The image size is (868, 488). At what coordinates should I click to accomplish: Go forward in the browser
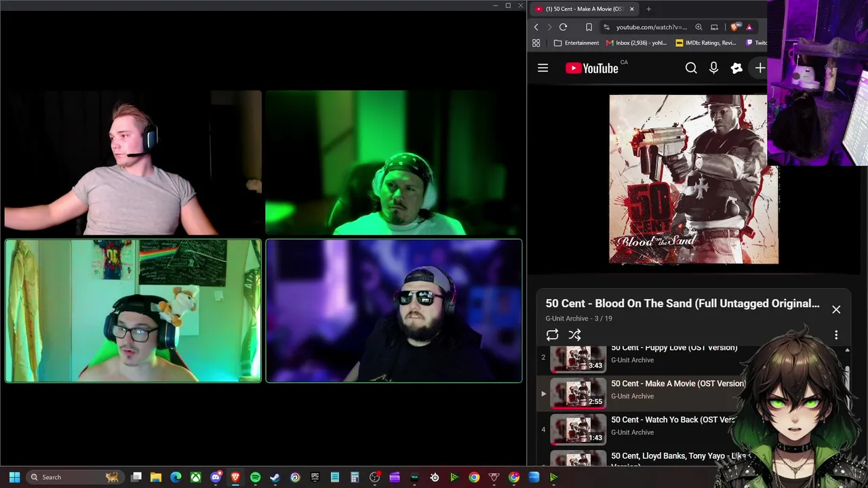coord(549,27)
